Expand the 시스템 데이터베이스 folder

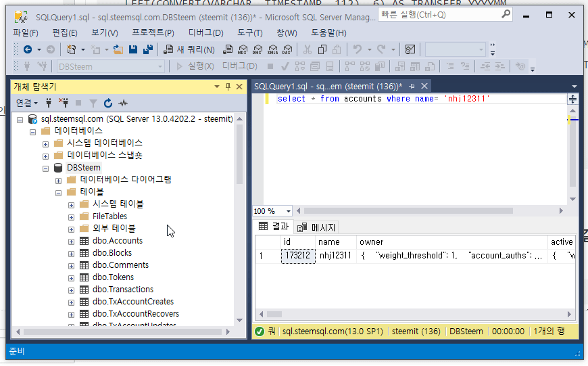click(x=45, y=144)
